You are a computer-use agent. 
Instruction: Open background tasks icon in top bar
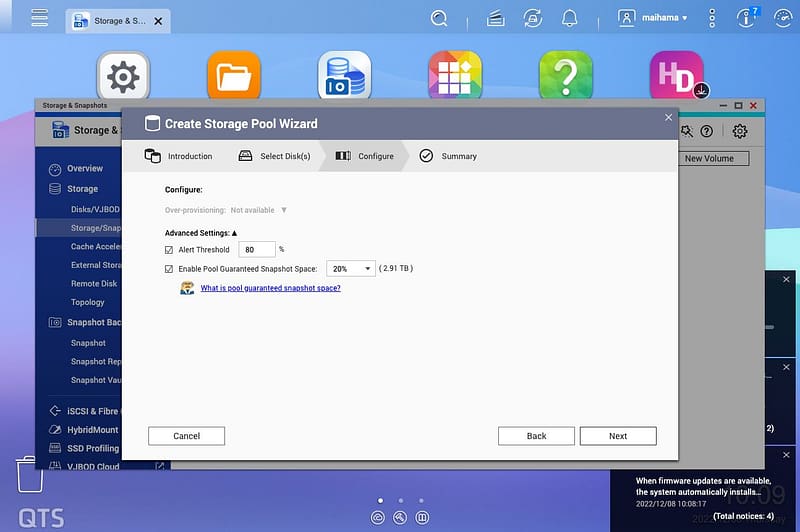tap(495, 19)
